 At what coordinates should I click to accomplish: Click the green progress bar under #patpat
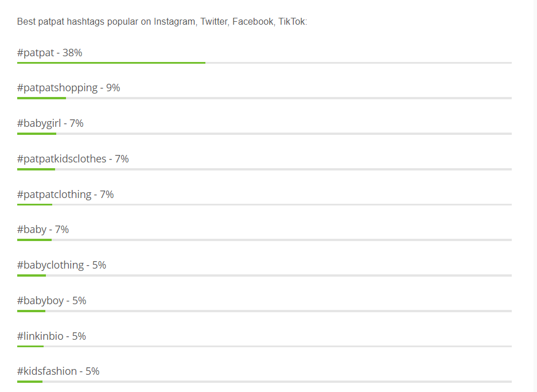coord(111,63)
